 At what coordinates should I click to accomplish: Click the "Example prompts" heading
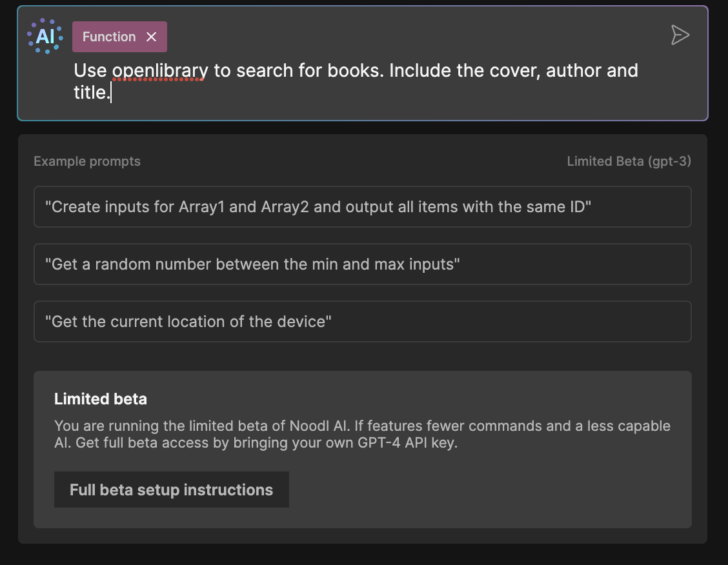pyautogui.click(x=87, y=161)
